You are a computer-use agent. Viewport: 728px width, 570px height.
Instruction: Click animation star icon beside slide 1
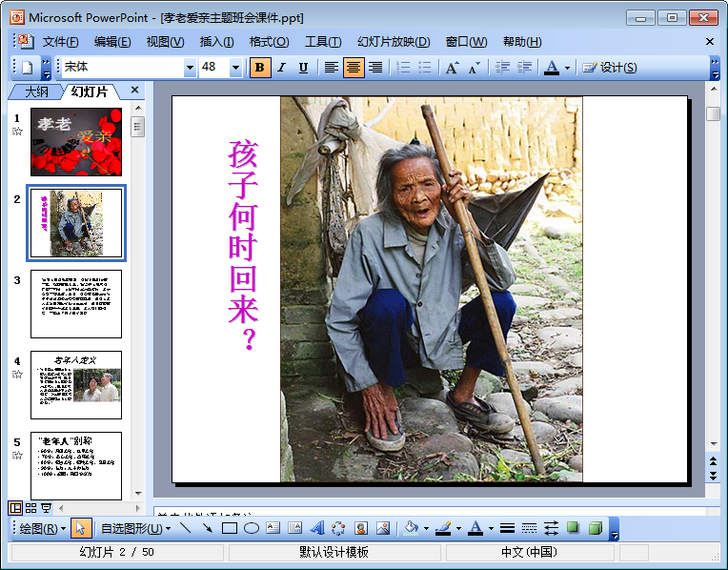tap(17, 132)
